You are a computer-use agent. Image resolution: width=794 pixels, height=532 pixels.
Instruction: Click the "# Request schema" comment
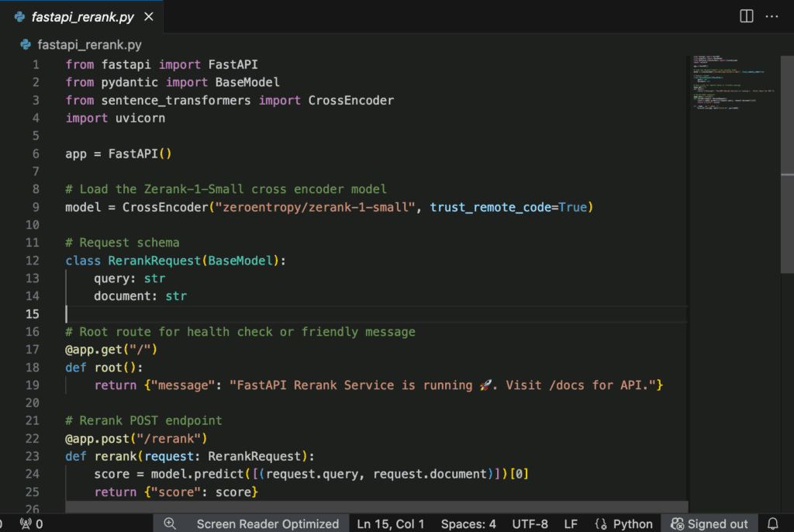[x=122, y=243]
